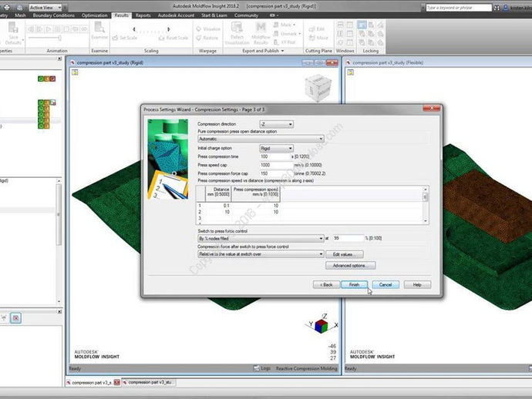Viewport: 532px width, 399px height.
Task: Click the Reset Scale tool
Action: coord(173,38)
